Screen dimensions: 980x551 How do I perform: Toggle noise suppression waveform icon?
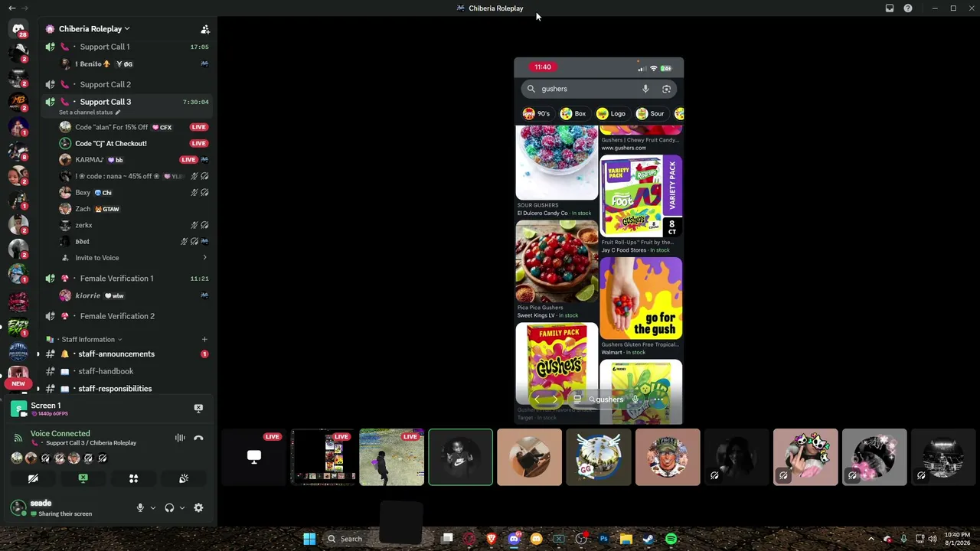180,438
